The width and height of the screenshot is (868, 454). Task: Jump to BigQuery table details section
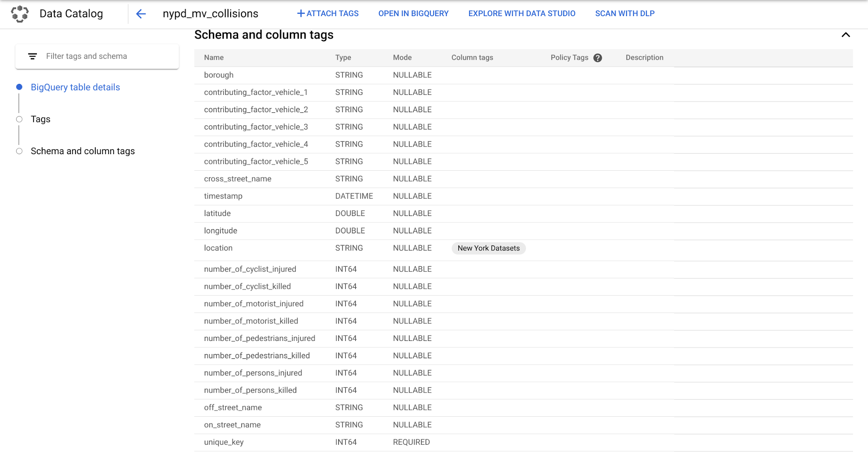coord(75,87)
